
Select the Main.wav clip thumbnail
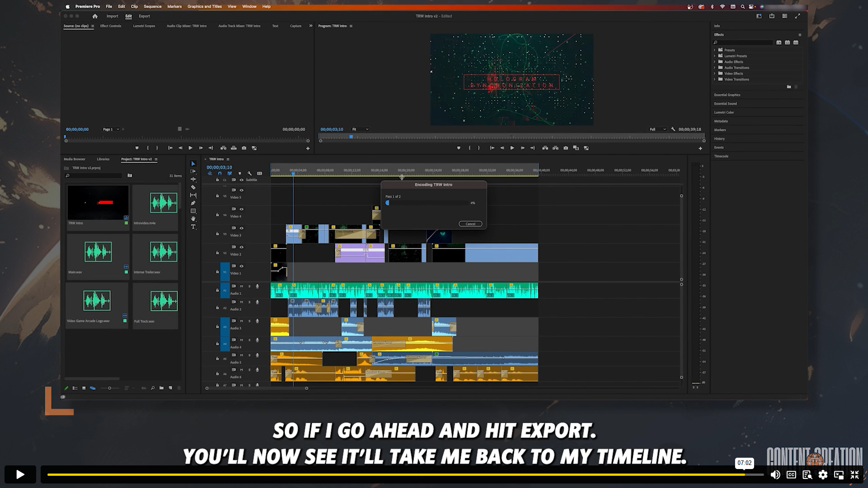click(98, 252)
